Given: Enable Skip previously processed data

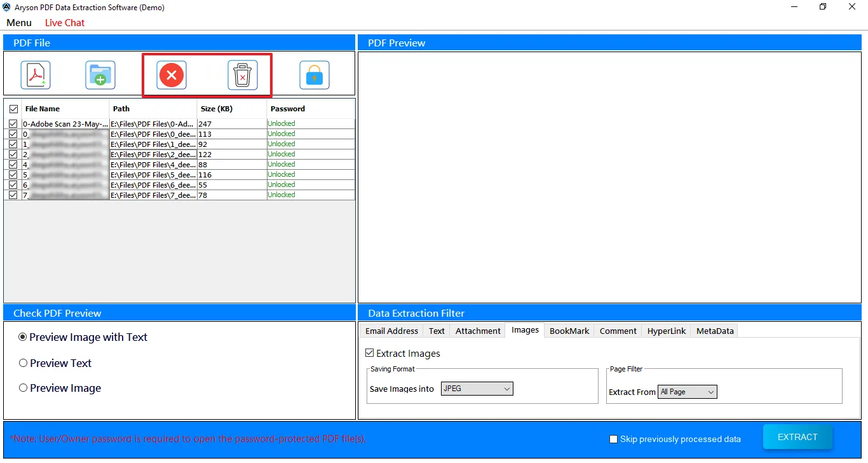Looking at the screenshot, I should point(613,439).
